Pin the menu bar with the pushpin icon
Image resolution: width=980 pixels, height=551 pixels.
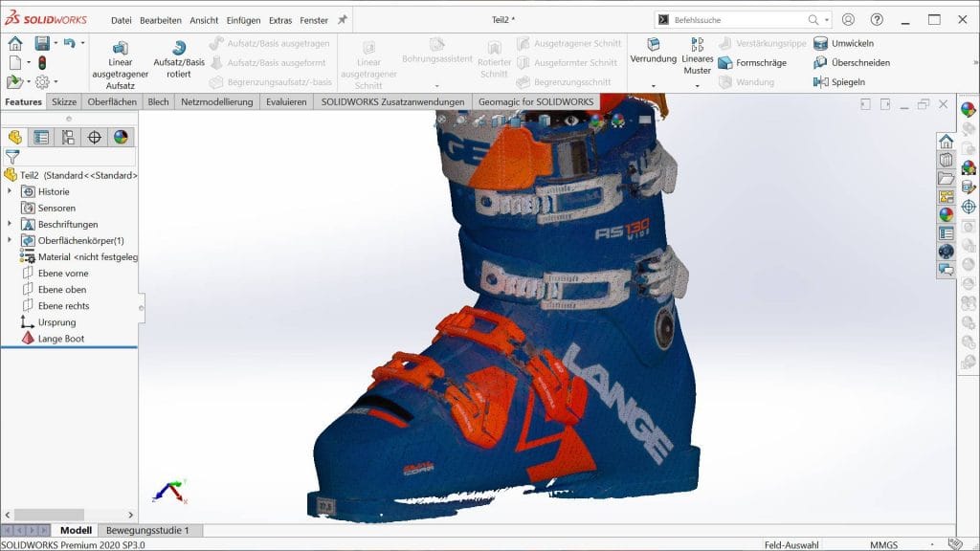click(x=342, y=20)
